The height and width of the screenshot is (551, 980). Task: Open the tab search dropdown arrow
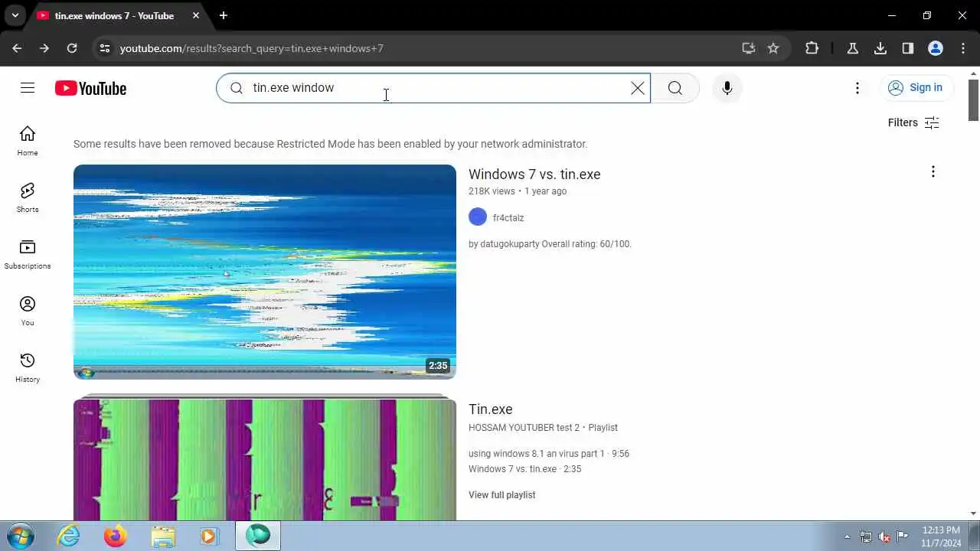15,15
